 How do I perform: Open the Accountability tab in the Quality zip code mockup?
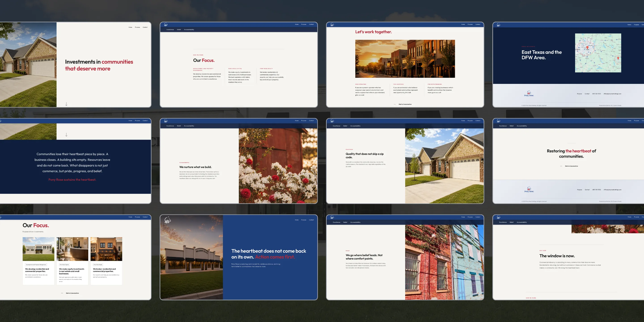(x=355, y=126)
